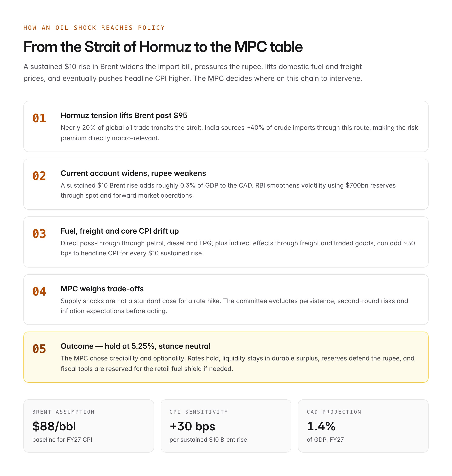This screenshot has height=476, width=452.
Task: Click the step number 04 marker
Action: pos(39,291)
